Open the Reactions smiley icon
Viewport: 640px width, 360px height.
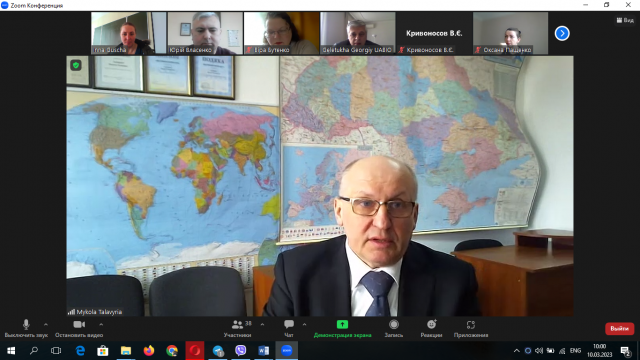[x=431, y=324]
